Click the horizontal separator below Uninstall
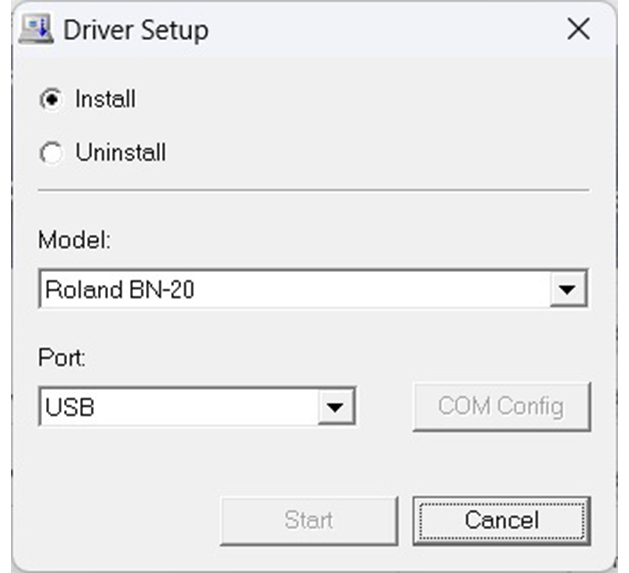Screen dimensions: 629x573 point(313,190)
